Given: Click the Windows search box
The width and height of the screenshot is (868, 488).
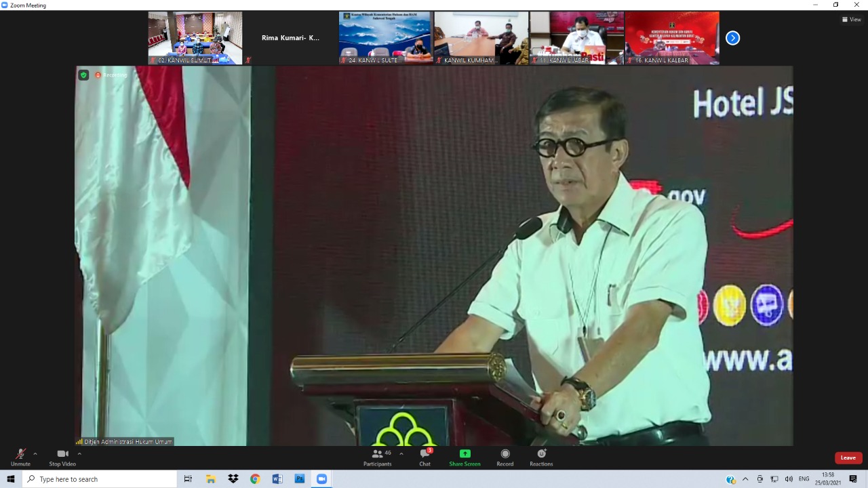Looking at the screenshot, I should point(100,479).
